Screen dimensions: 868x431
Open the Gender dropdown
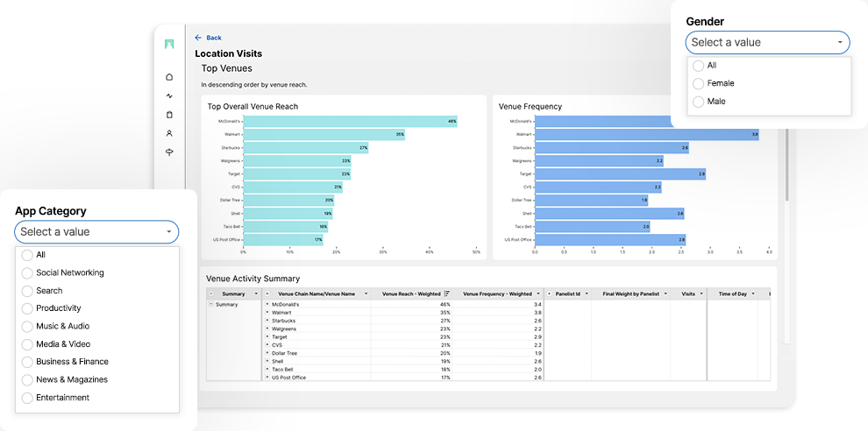click(767, 43)
